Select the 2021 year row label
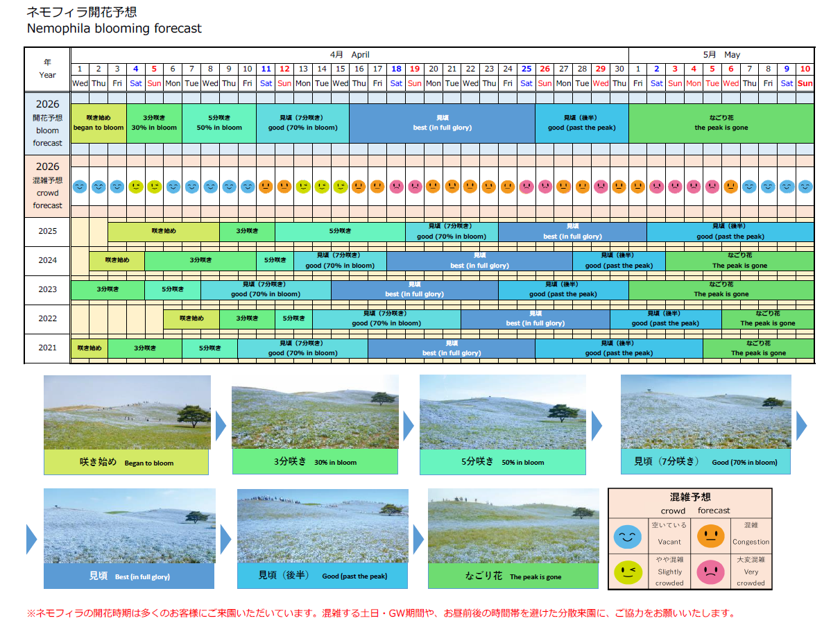 (x=47, y=348)
